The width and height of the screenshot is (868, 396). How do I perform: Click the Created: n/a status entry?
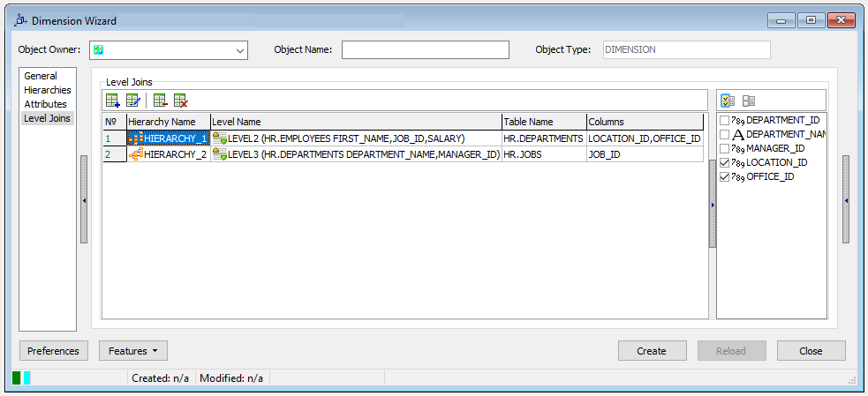click(x=161, y=378)
